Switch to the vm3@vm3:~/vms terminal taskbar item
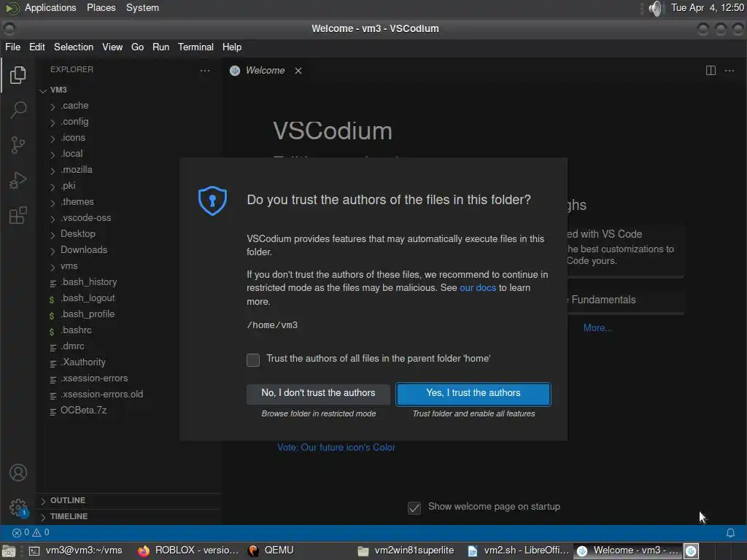Screen dimensions: 747x560 point(76,551)
